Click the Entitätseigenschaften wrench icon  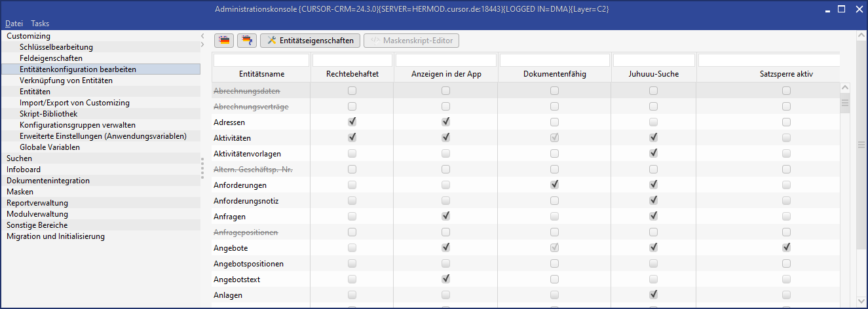point(271,41)
